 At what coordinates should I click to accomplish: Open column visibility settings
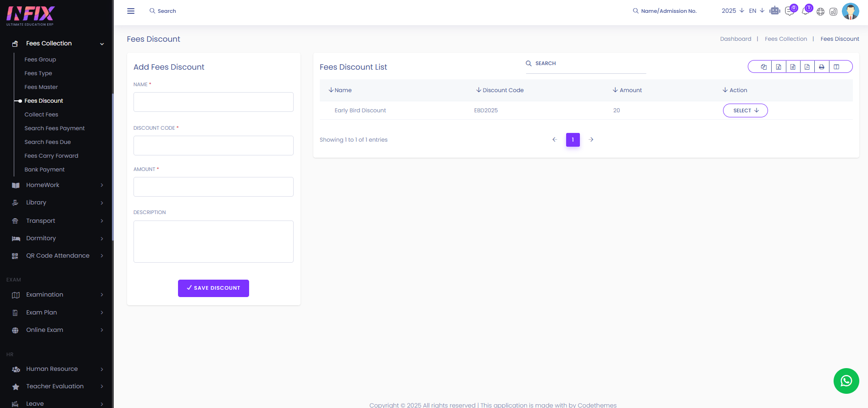pyautogui.click(x=836, y=67)
